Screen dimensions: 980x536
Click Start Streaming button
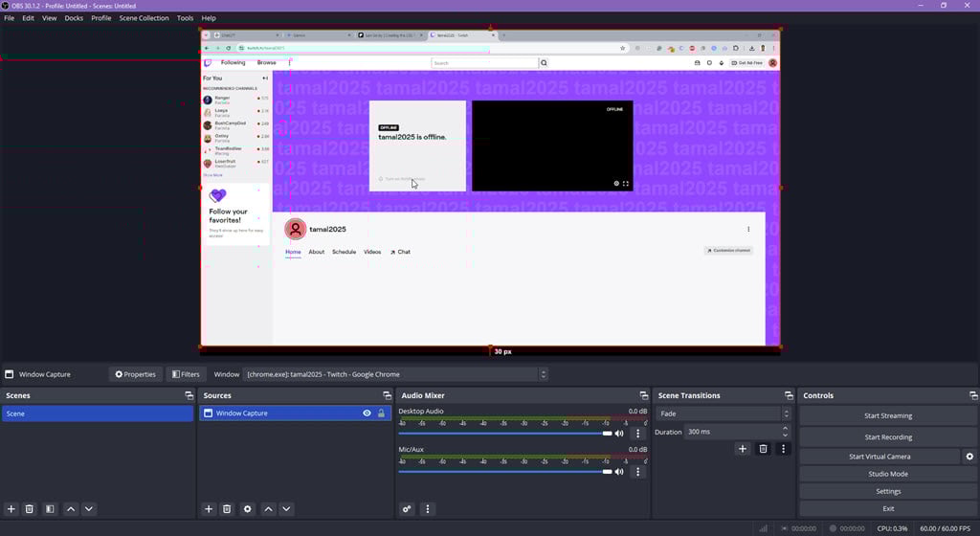click(x=888, y=415)
